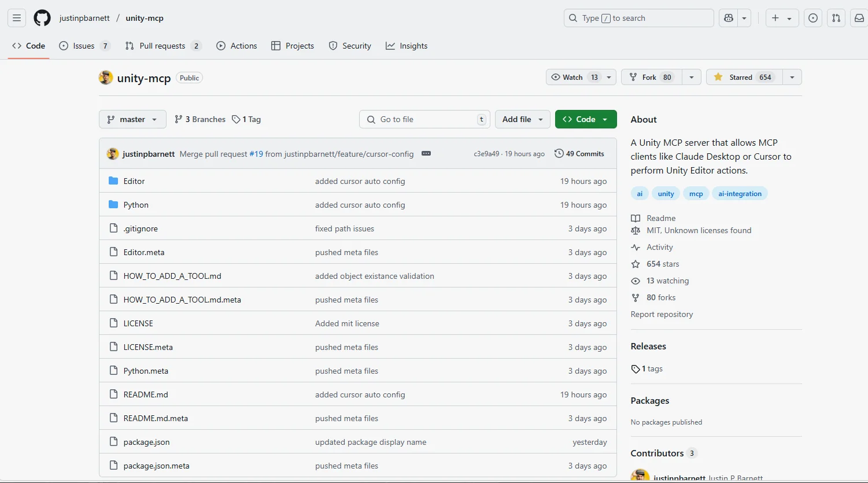Go to GitHub home via logo
Screen dimensions: 868x483
(x=42, y=18)
